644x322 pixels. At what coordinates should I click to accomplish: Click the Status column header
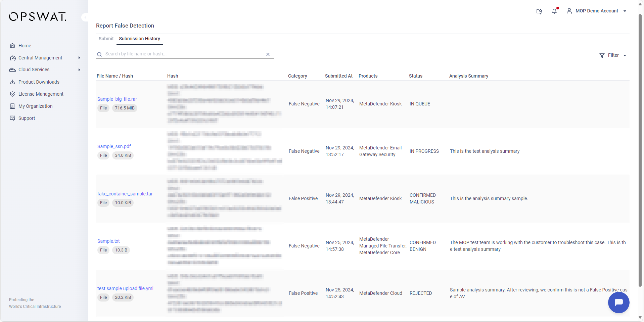(416, 76)
